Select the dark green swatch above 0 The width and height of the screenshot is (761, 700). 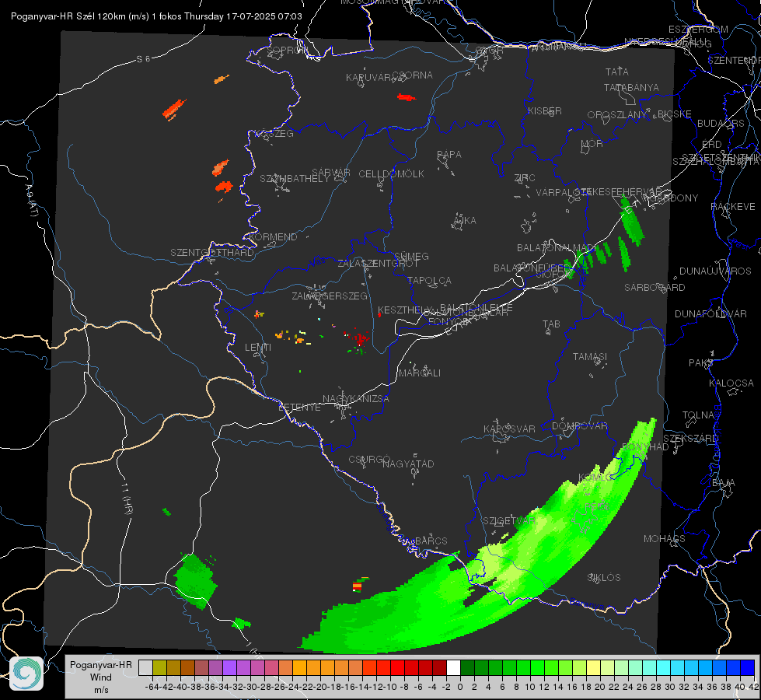(x=467, y=667)
